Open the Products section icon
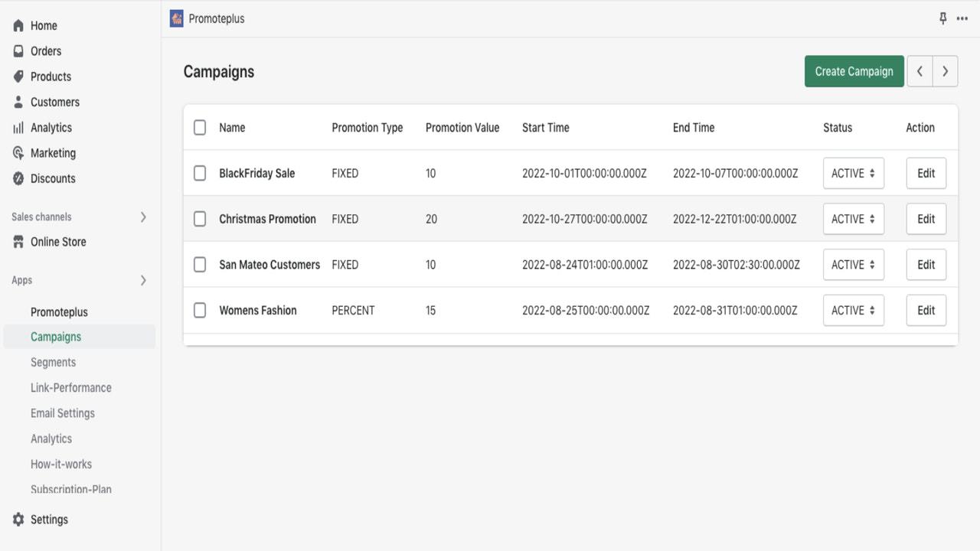The image size is (980, 551). 18,77
